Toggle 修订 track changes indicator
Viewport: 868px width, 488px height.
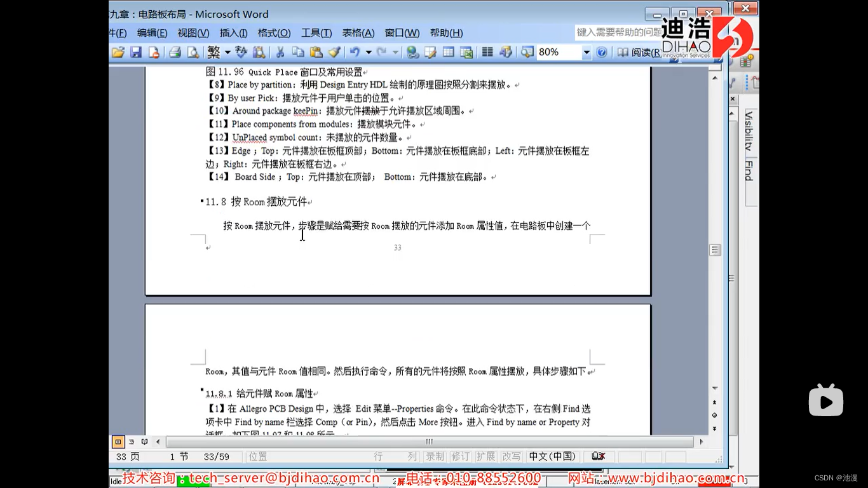(x=460, y=456)
